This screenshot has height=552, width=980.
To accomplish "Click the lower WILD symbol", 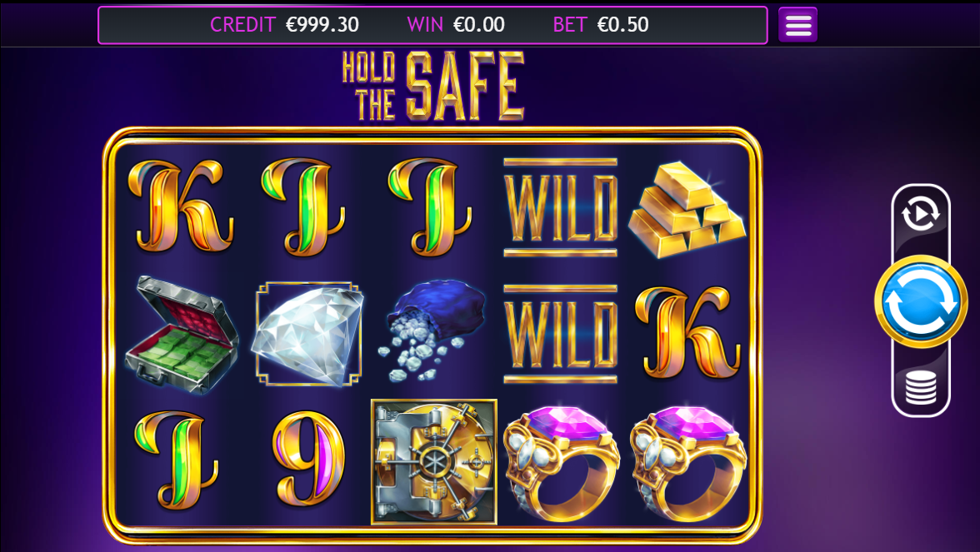I will 560,334.
